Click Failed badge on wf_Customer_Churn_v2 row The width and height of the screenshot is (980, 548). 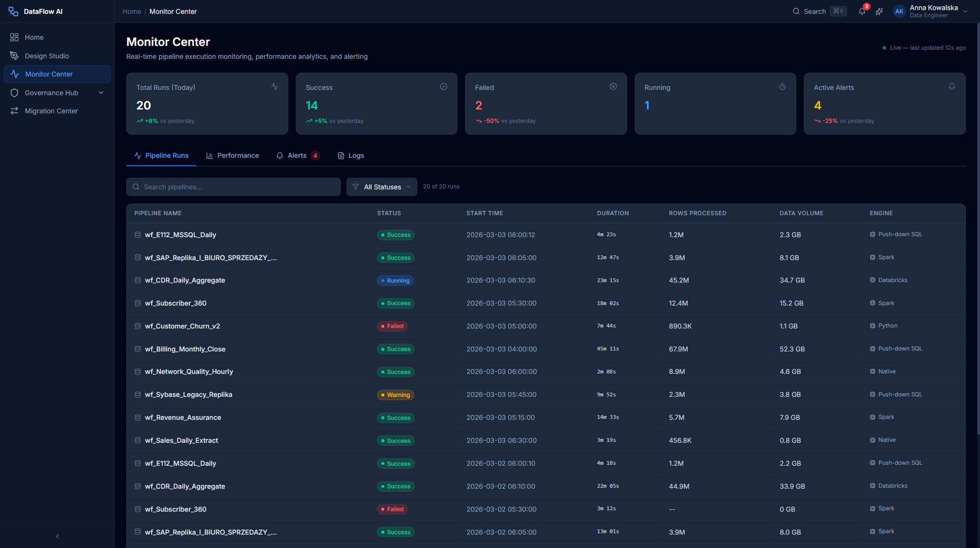tap(392, 326)
